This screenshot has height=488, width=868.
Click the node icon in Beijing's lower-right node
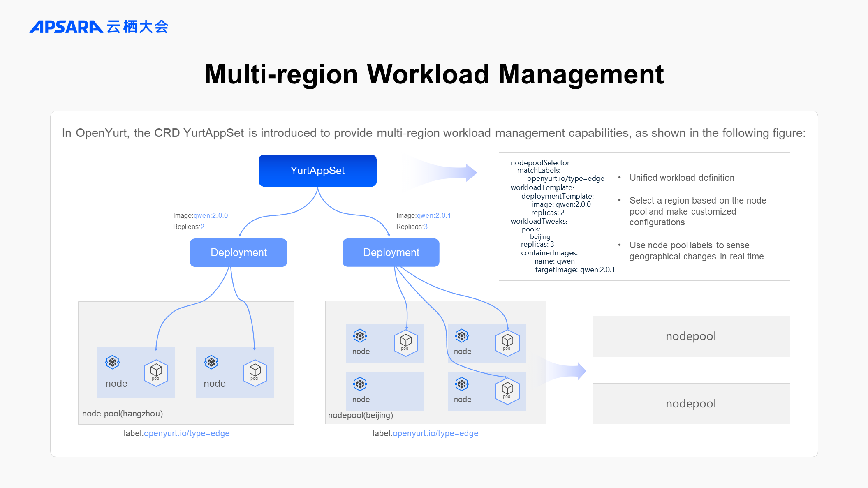[462, 384]
